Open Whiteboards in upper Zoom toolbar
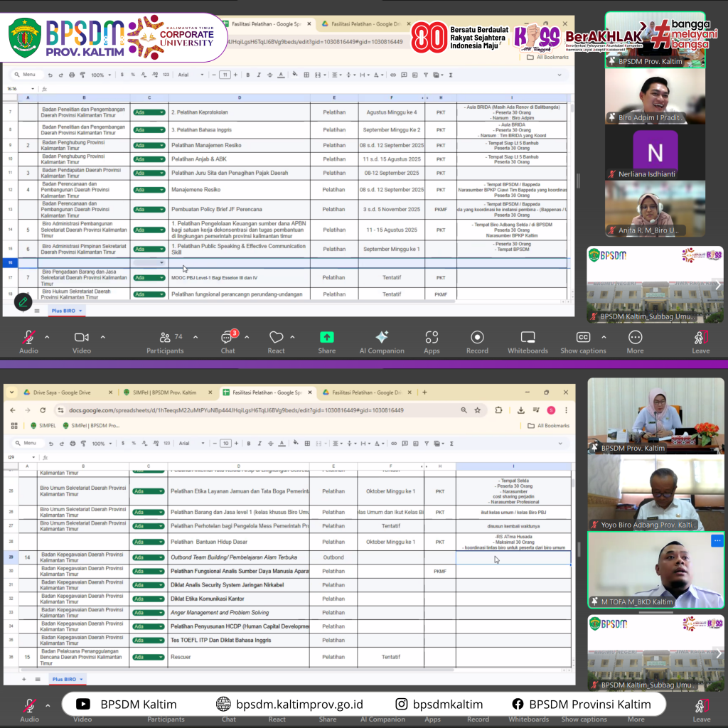Image resolution: width=728 pixels, height=728 pixels. (528, 342)
